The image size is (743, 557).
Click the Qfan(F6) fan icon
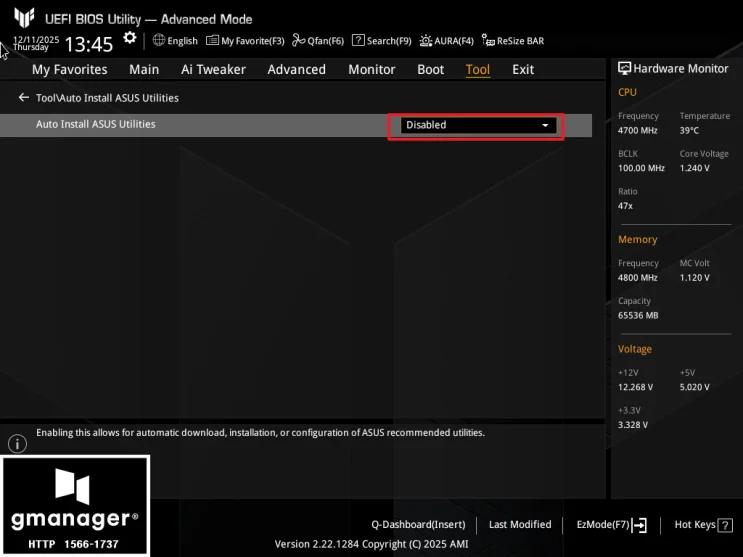[x=299, y=40]
